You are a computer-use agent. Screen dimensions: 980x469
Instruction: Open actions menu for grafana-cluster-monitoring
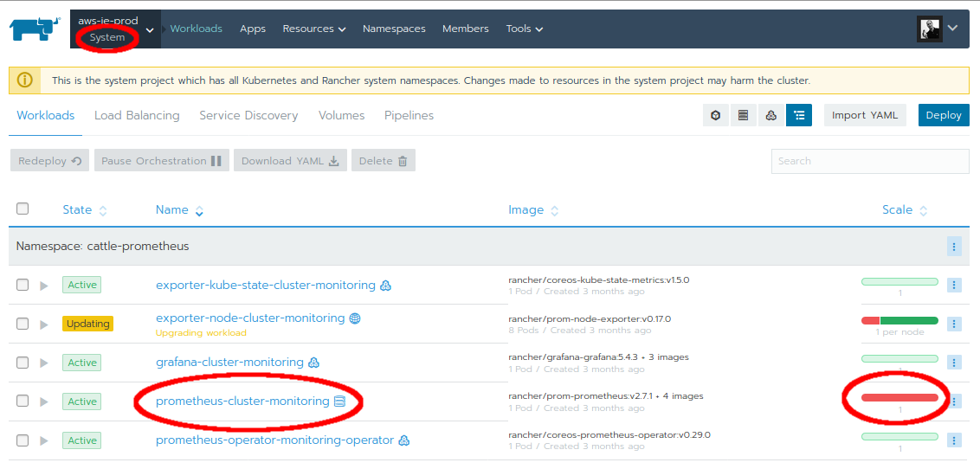click(x=954, y=363)
